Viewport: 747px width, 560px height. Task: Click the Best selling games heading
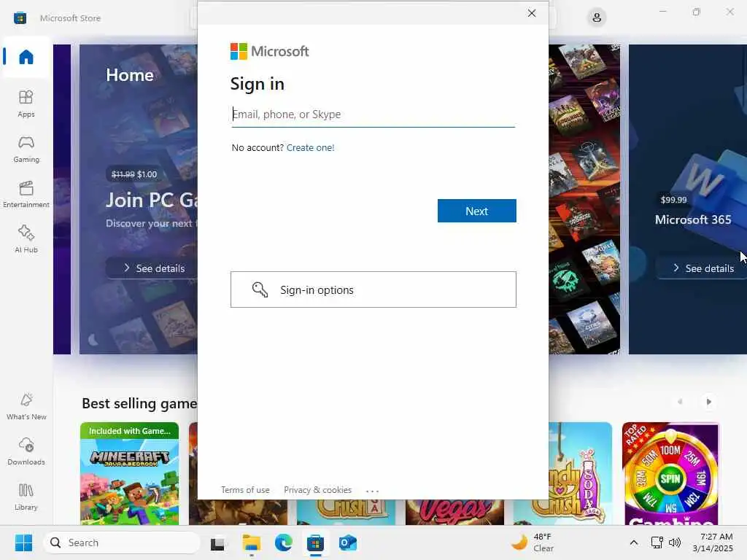[x=139, y=403]
